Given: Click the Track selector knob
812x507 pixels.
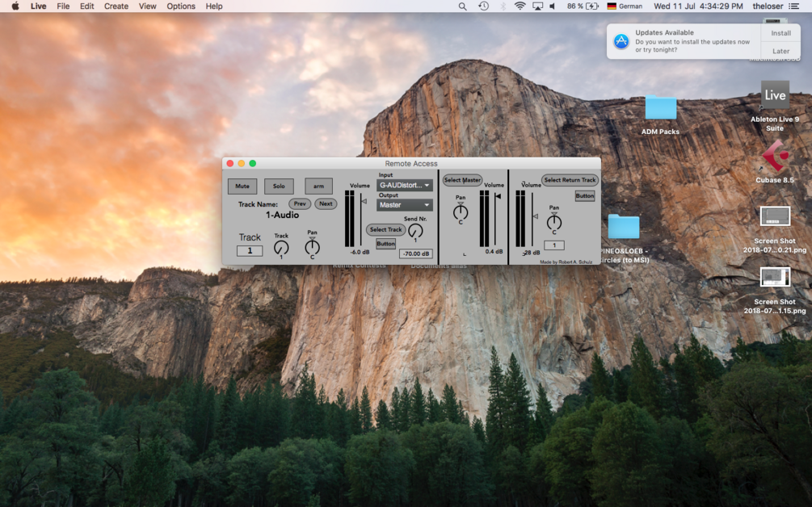Looking at the screenshot, I should coord(281,247).
